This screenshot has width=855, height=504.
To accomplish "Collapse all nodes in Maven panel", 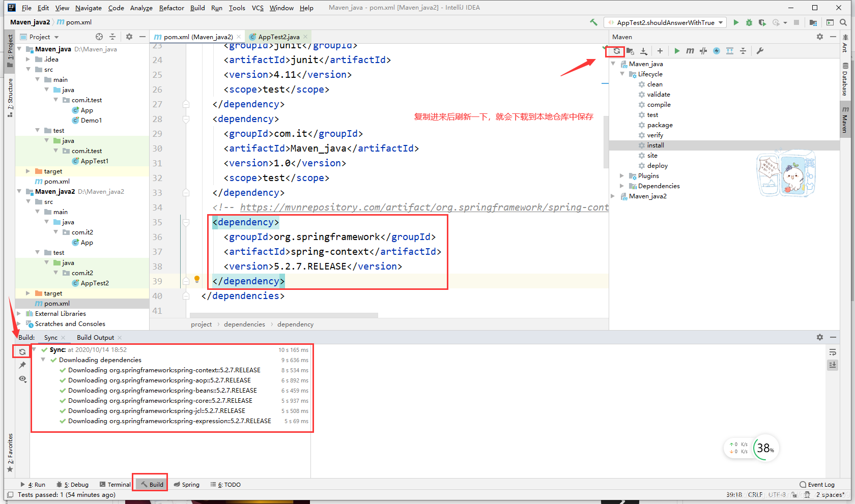I will tap(743, 51).
